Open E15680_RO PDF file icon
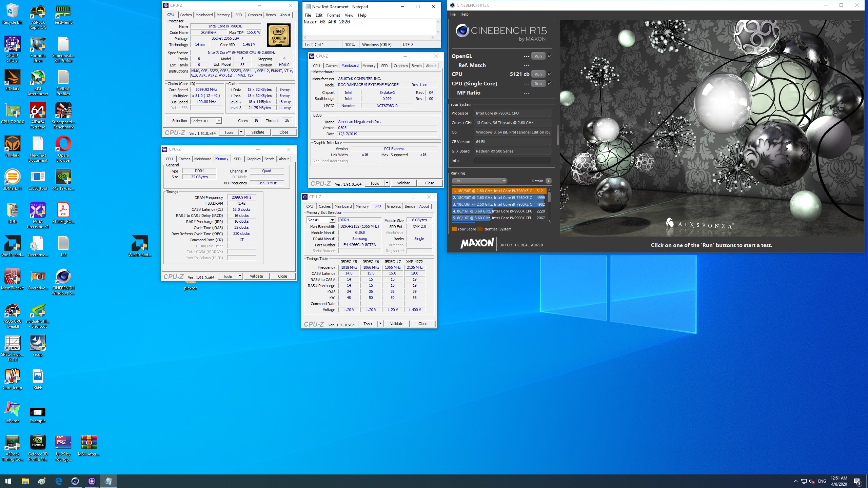This screenshot has width=868, height=488. point(63,213)
